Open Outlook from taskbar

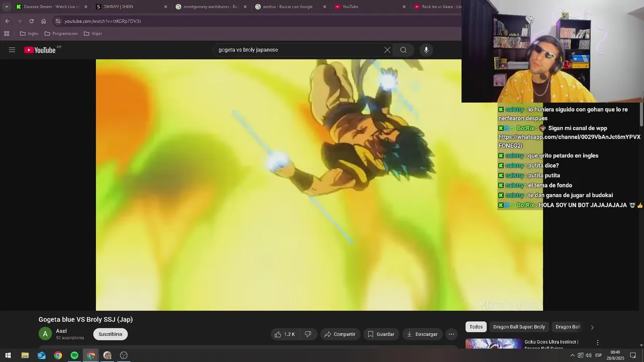pos(41,355)
